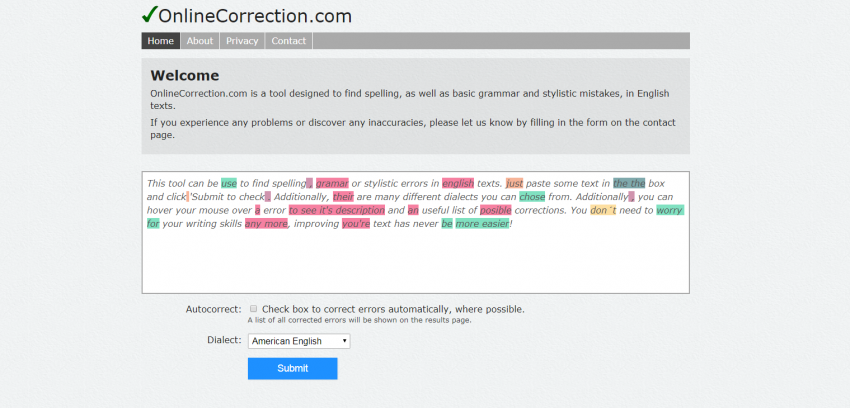Go to the Home tab
The image size is (850, 408).
click(160, 41)
